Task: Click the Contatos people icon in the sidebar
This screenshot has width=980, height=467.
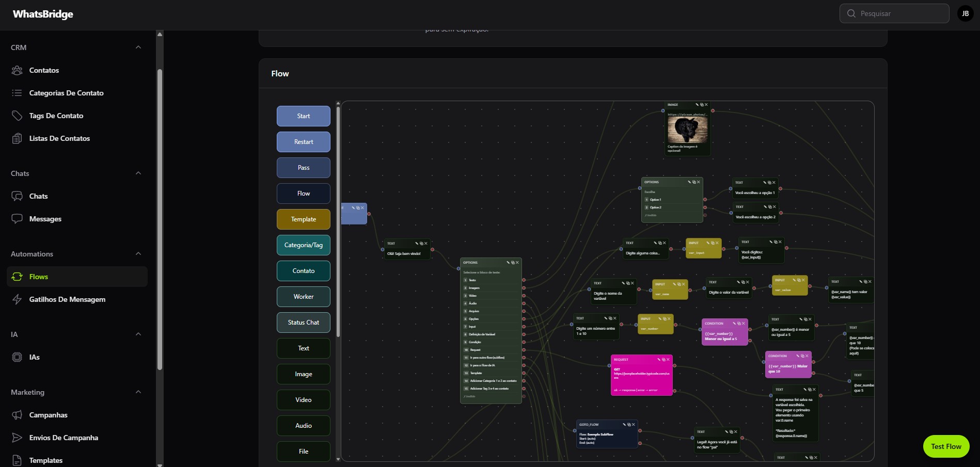Action: click(17, 70)
